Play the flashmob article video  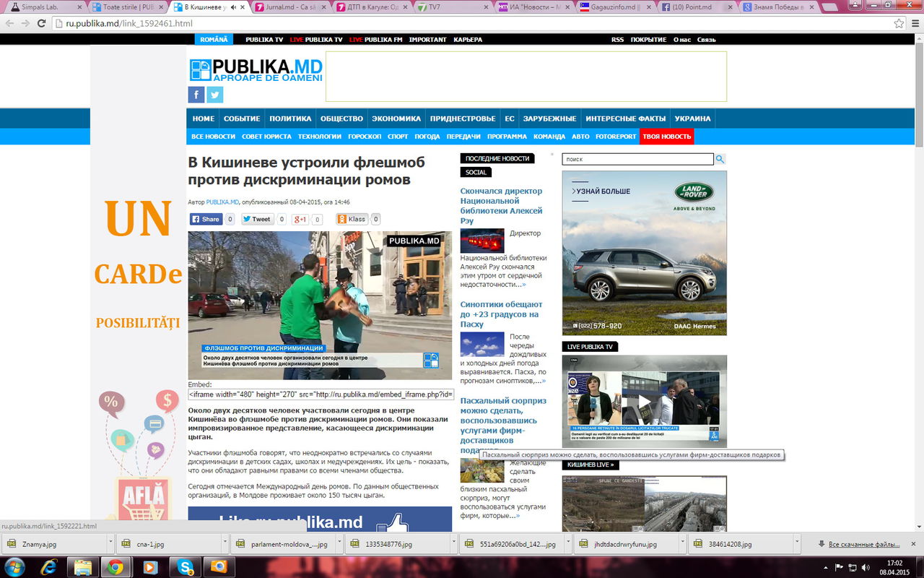coord(321,305)
